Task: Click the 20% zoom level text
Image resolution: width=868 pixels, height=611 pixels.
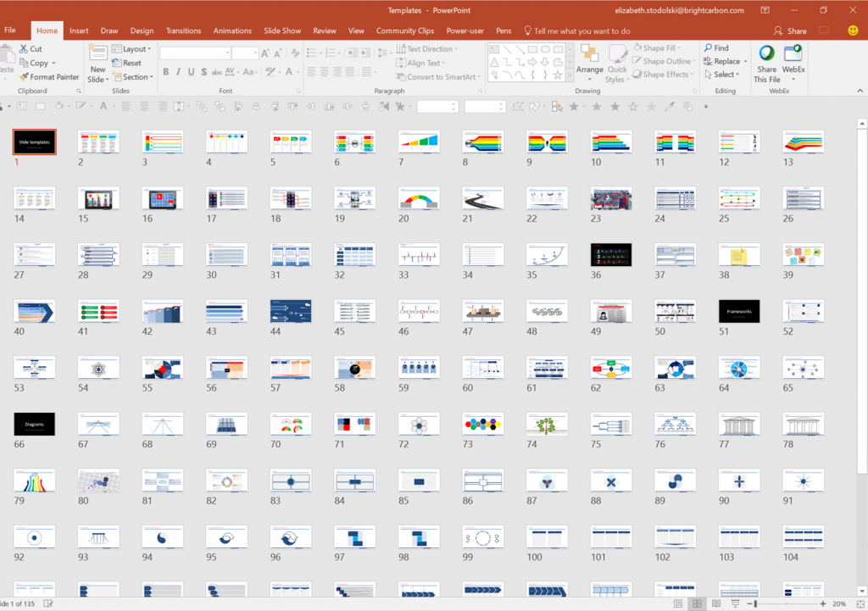Action: [x=839, y=604]
